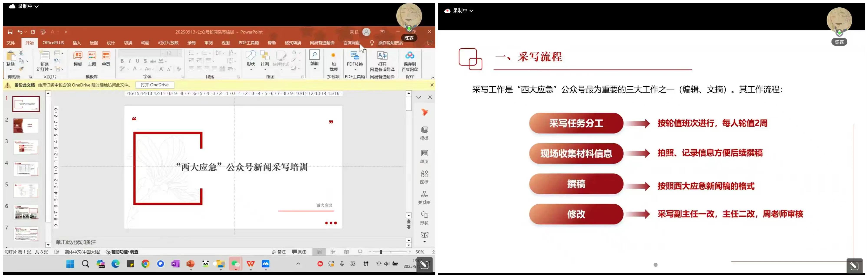The image size is (868, 278).
Task: Click the 主题 theme icon
Action: pos(92,56)
